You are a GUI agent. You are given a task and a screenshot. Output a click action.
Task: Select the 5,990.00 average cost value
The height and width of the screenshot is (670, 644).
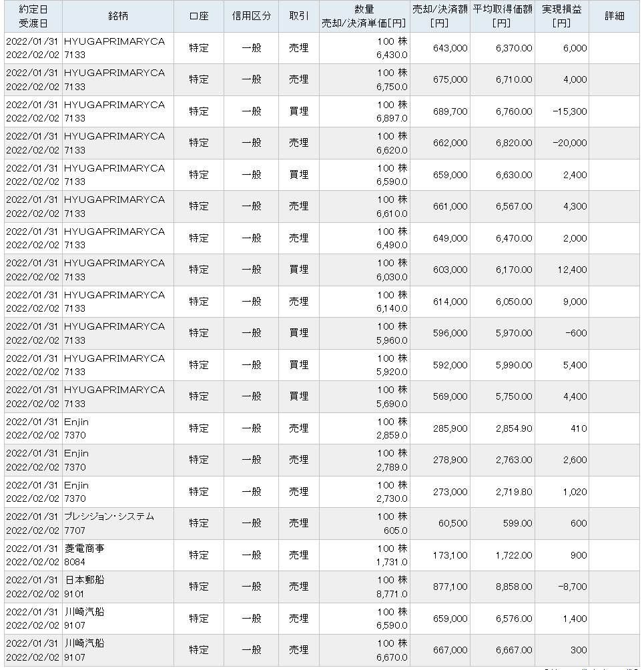click(514, 365)
